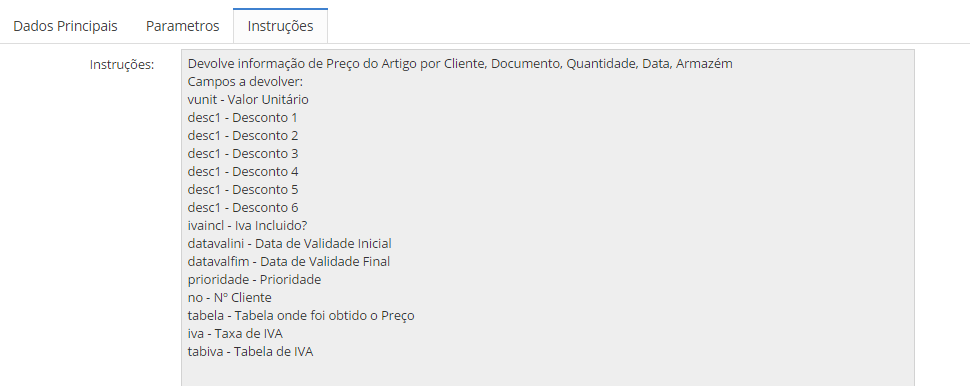The height and width of the screenshot is (386, 970).
Task: Click the 'tabiva - Tabela de IVA' line
Action: tap(250, 351)
